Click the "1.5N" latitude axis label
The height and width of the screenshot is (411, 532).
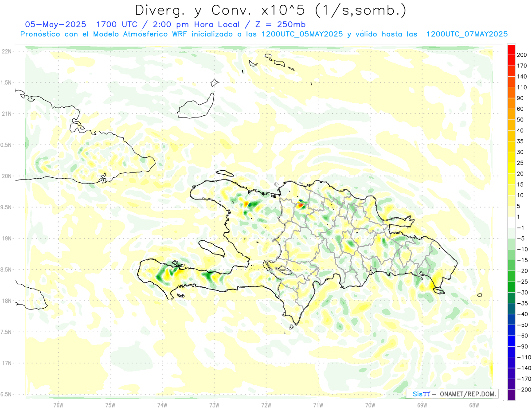7,82
